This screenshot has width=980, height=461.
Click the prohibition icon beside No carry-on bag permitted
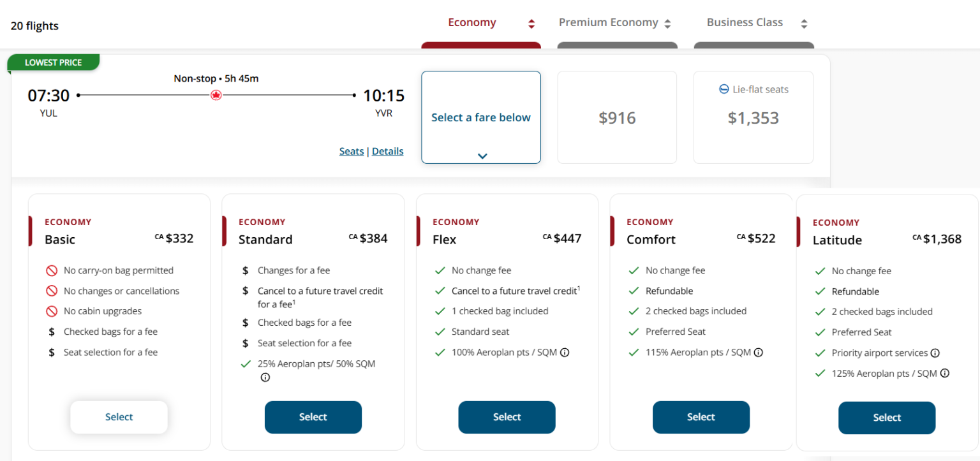[51, 270]
